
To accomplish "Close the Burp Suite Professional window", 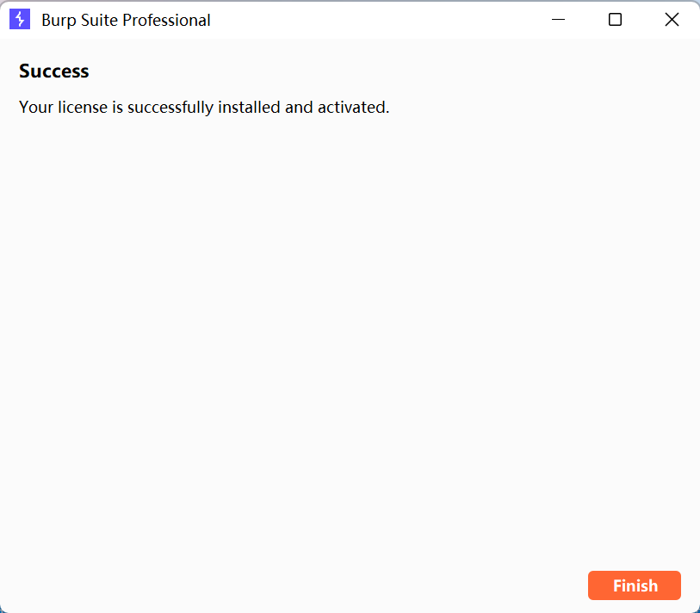I will click(672, 20).
